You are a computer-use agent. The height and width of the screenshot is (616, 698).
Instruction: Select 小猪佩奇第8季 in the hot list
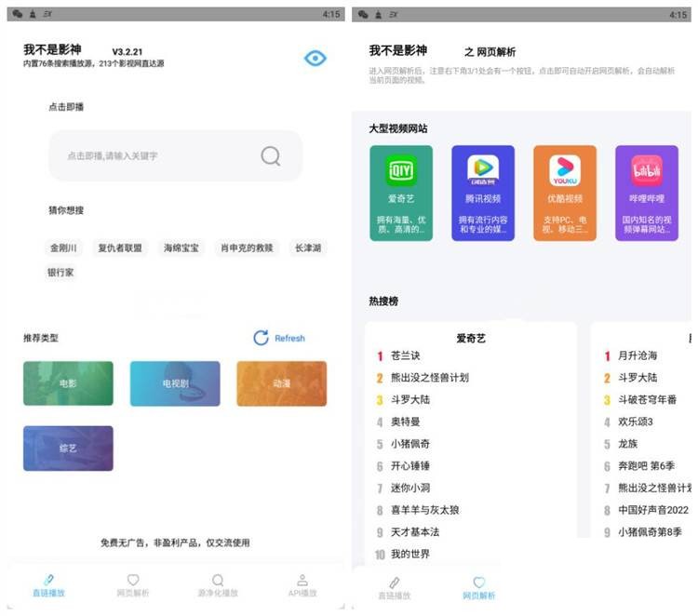pyautogui.click(x=650, y=532)
